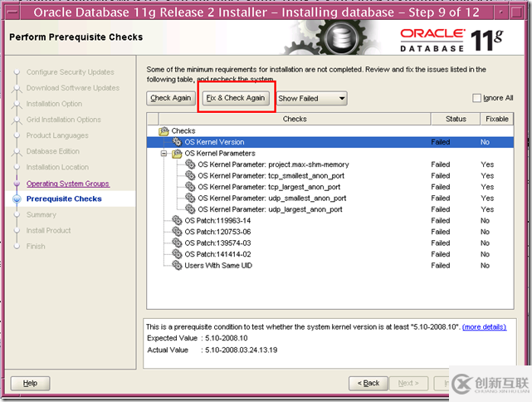Select udp_largest_anon_port parameter row

(x=330, y=209)
